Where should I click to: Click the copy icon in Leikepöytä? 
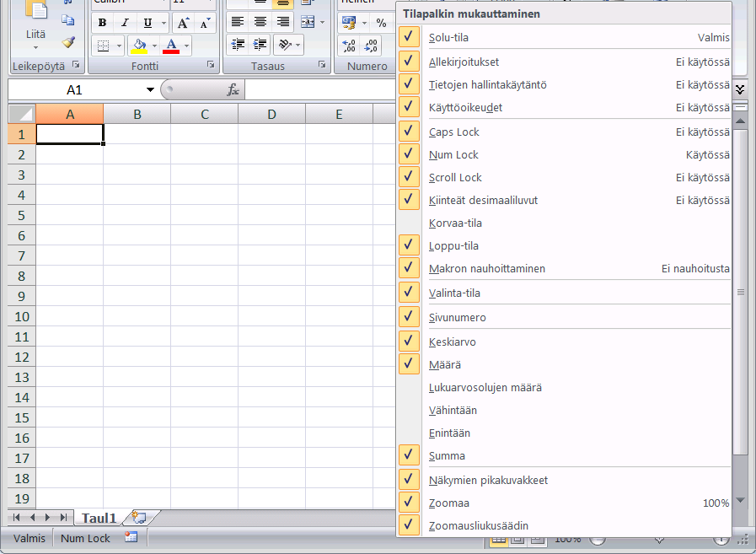click(x=68, y=19)
